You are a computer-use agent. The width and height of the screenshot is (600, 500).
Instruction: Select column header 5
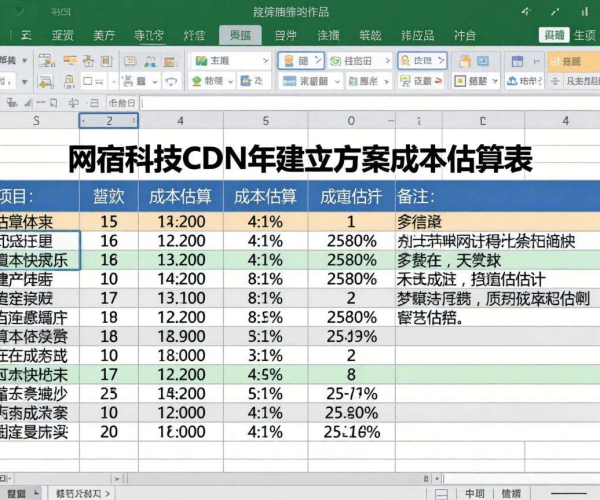point(266,121)
